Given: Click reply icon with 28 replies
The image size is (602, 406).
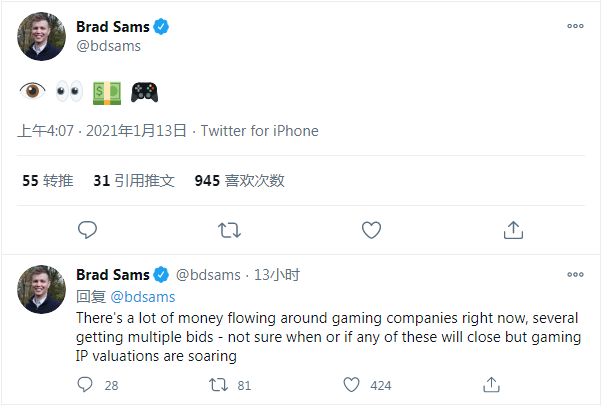Looking at the screenshot, I should [x=85, y=384].
